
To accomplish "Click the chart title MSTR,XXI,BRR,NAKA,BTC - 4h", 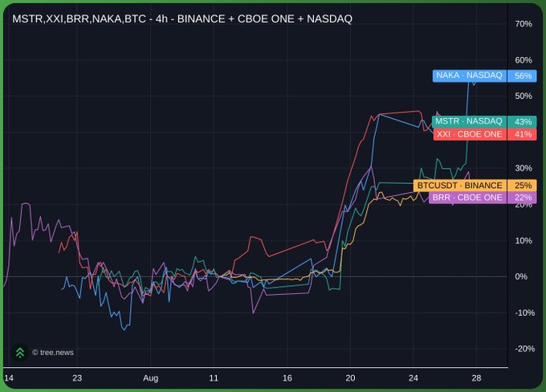I will [x=182, y=18].
